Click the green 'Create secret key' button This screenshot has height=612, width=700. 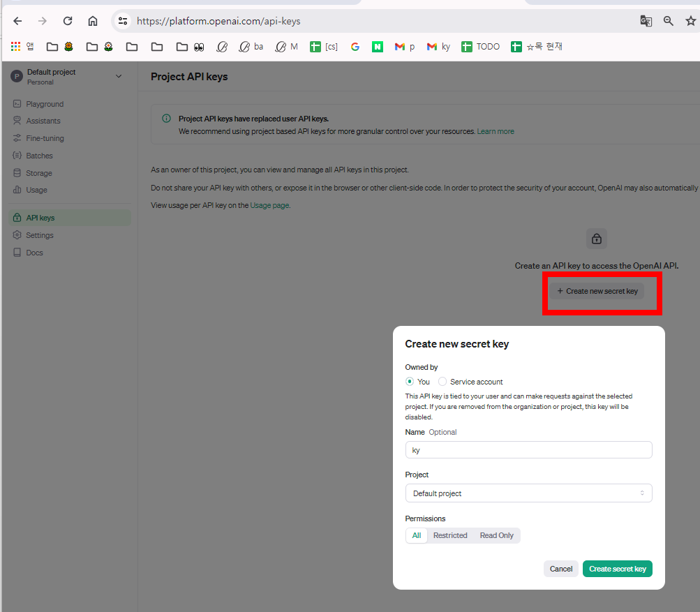click(x=618, y=569)
